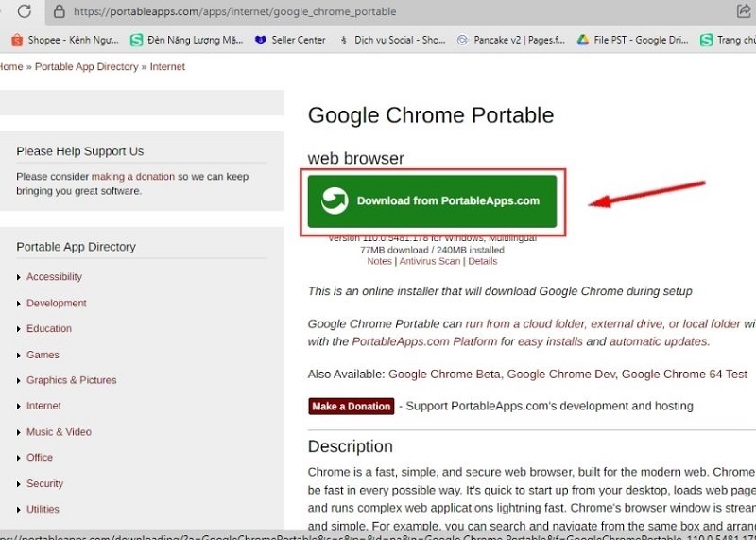Click Download from PortableApps.com button

tap(433, 200)
